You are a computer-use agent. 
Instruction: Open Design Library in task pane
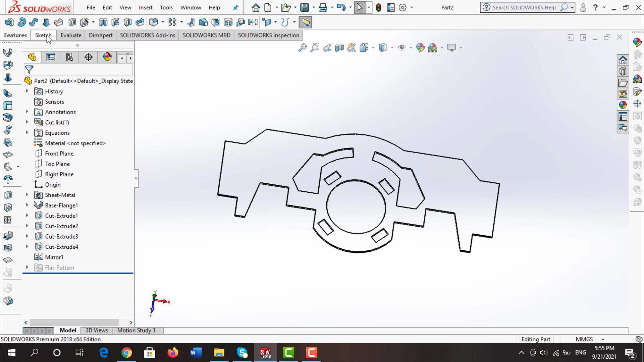[x=623, y=71]
